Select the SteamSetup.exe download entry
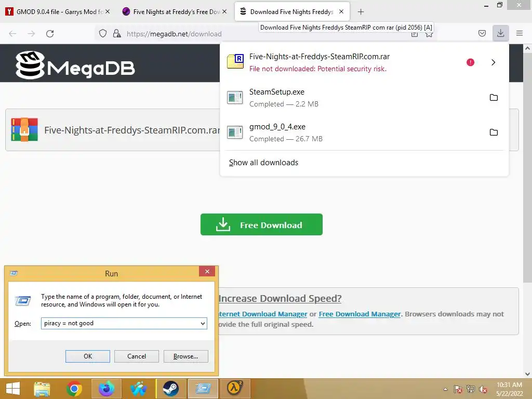This screenshot has width=532, height=399. (364, 98)
